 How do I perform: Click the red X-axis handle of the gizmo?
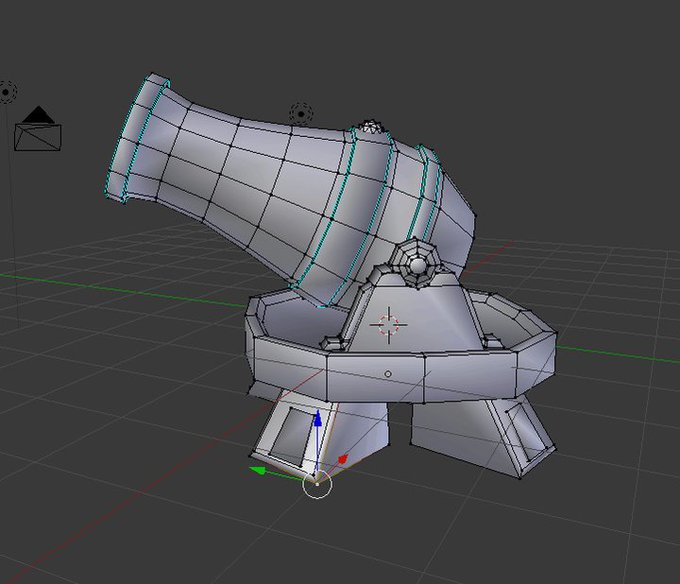coord(343,459)
